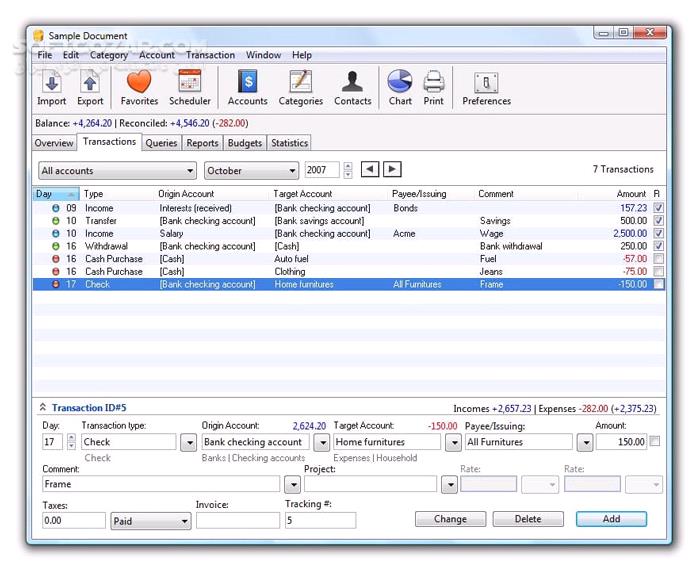700x571 pixels.
Task: Toggle reconciled checkbox for -150.00 row
Action: pyautogui.click(x=658, y=284)
